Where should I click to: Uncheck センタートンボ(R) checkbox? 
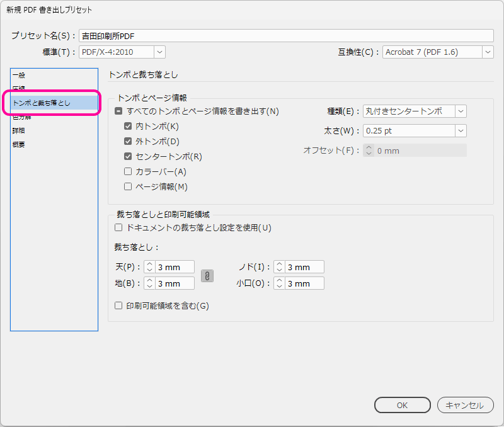128,156
